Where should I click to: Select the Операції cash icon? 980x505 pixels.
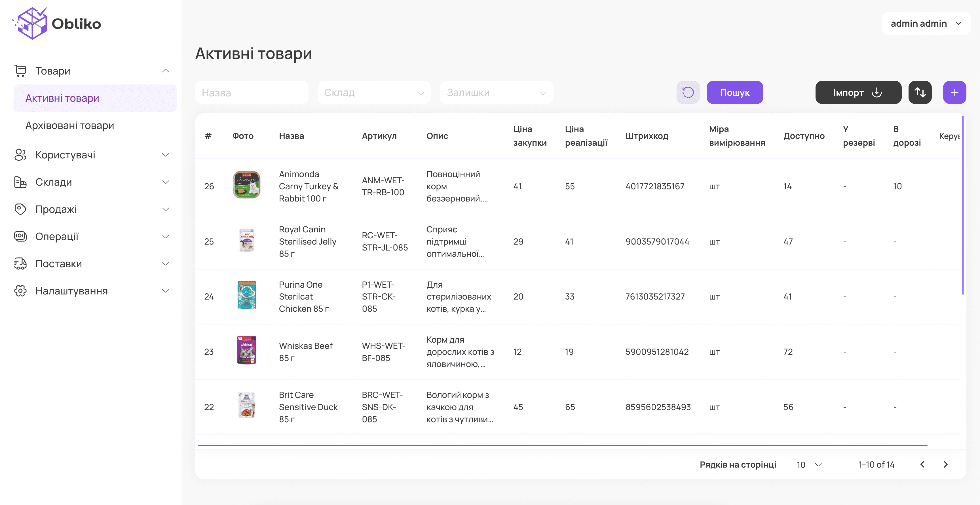pyautogui.click(x=20, y=236)
